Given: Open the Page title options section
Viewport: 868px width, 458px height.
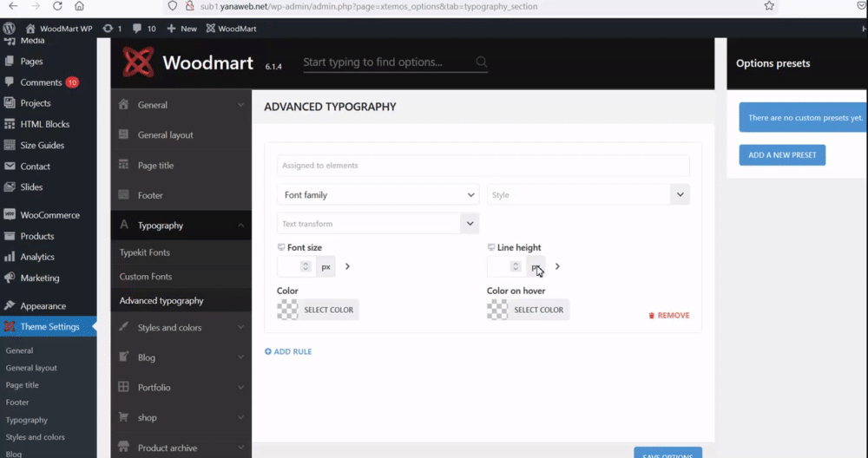Looking at the screenshot, I should pyautogui.click(x=181, y=165).
